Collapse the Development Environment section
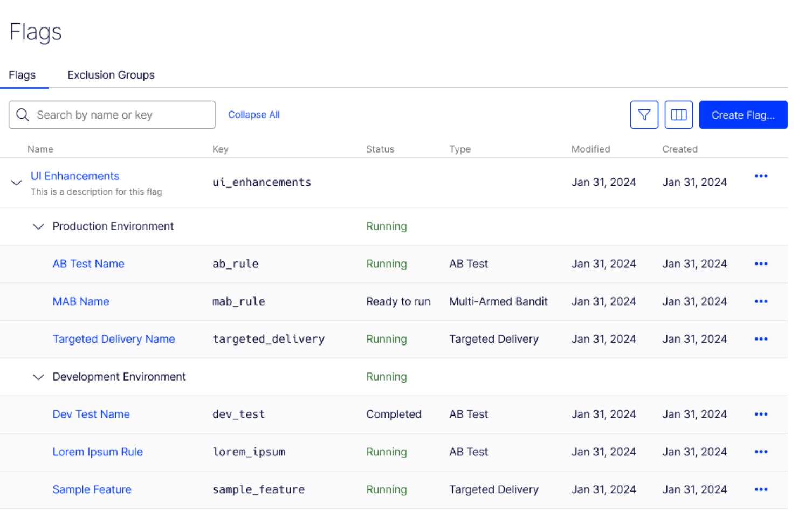 click(38, 377)
